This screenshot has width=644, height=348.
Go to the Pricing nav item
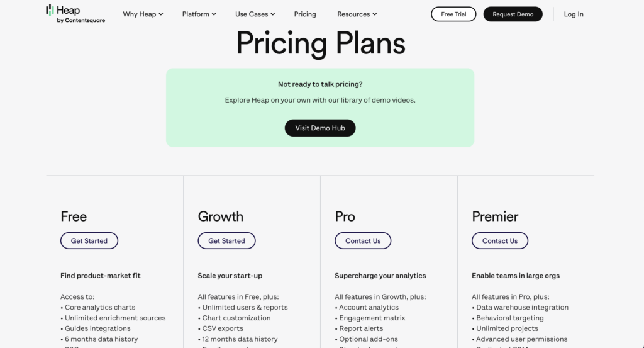point(305,14)
